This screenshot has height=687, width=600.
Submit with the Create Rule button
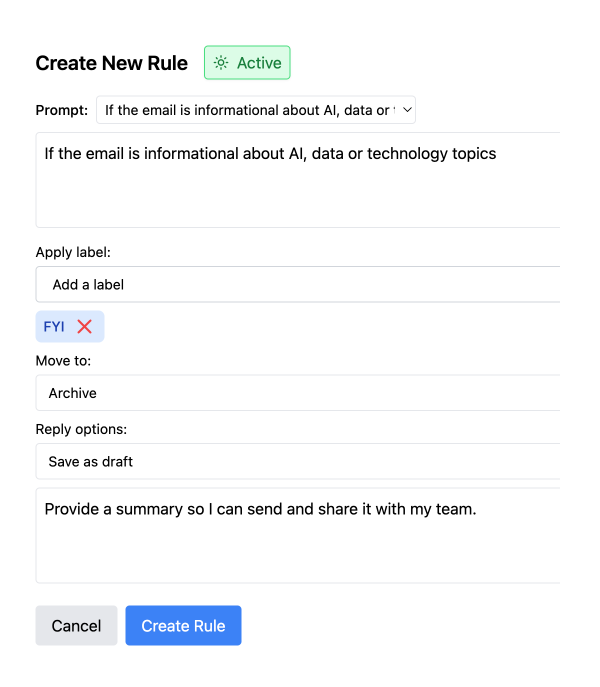point(183,626)
